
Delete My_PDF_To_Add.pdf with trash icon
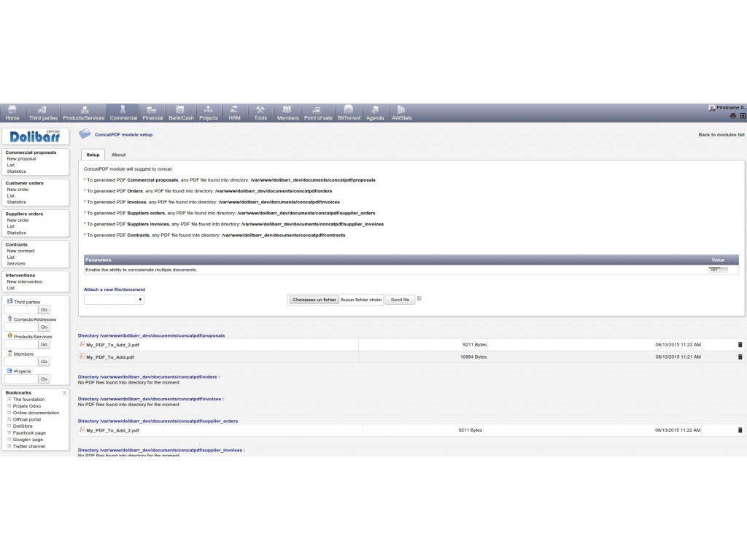[740, 357]
